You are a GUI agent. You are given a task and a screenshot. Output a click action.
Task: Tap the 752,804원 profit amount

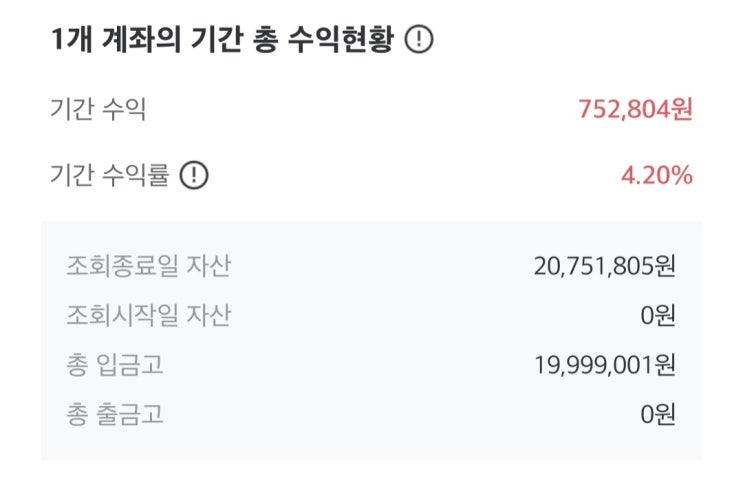635,109
